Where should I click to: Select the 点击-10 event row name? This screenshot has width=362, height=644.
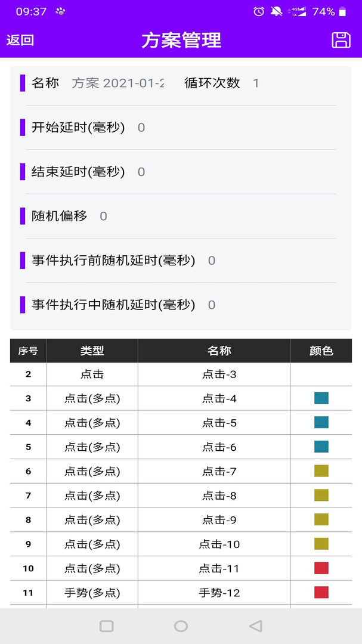tap(219, 544)
